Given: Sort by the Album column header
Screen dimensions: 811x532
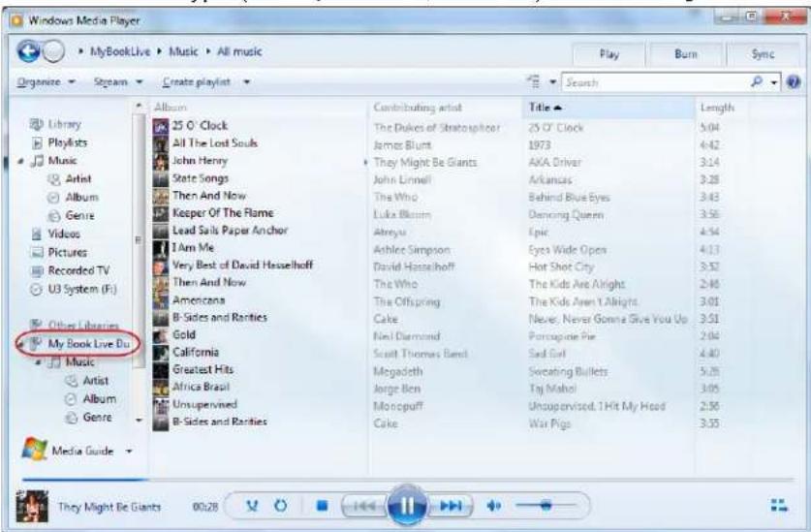Looking at the screenshot, I should pos(171,108).
